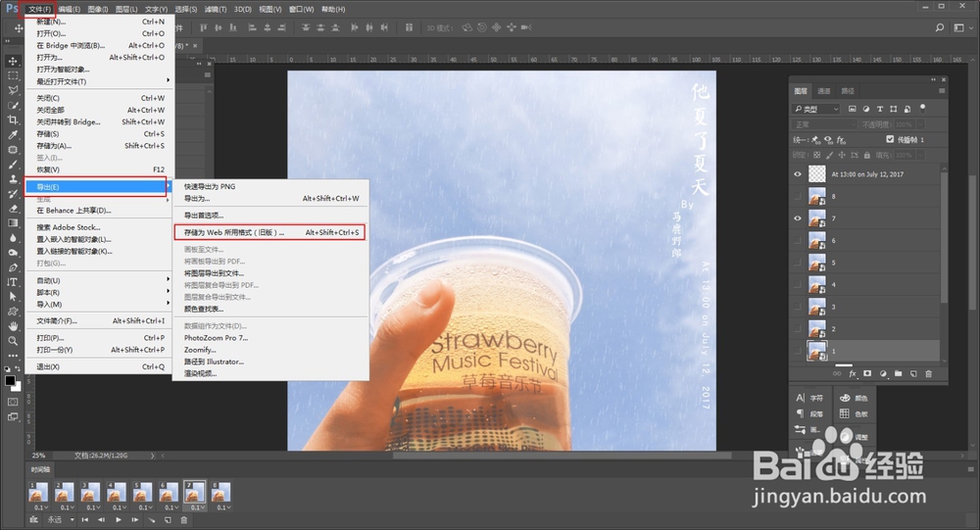Toggle the layer filter on/off switch

click(922, 108)
